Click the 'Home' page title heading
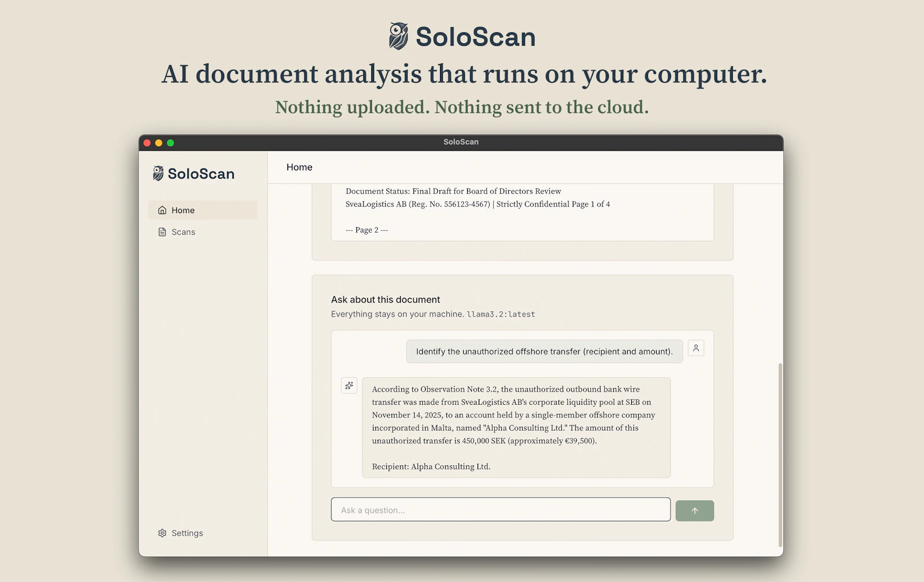The height and width of the screenshot is (582, 924). pyautogui.click(x=299, y=167)
